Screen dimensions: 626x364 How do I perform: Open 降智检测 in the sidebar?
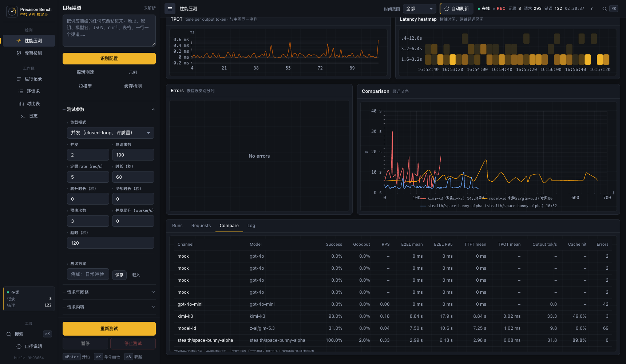(x=29, y=53)
